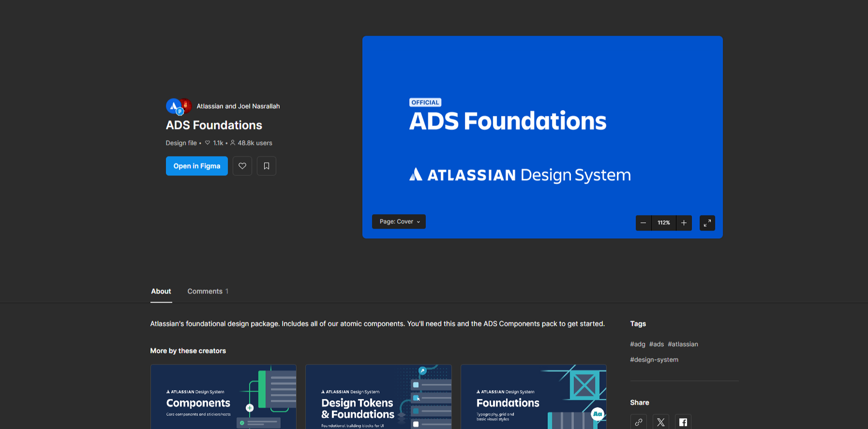The image size is (868, 429).
Task: Click Open in Figma button
Action: point(197,166)
